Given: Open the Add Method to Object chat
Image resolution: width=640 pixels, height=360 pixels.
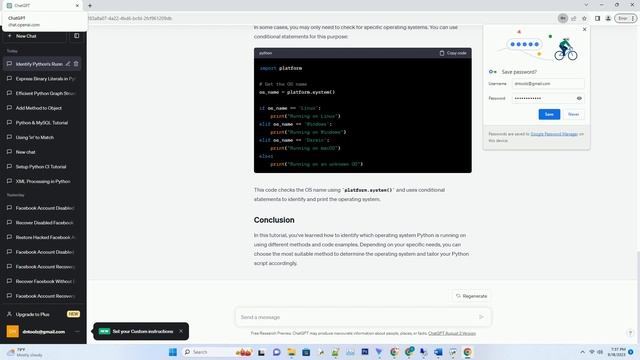Looking at the screenshot, I should 42,108.
